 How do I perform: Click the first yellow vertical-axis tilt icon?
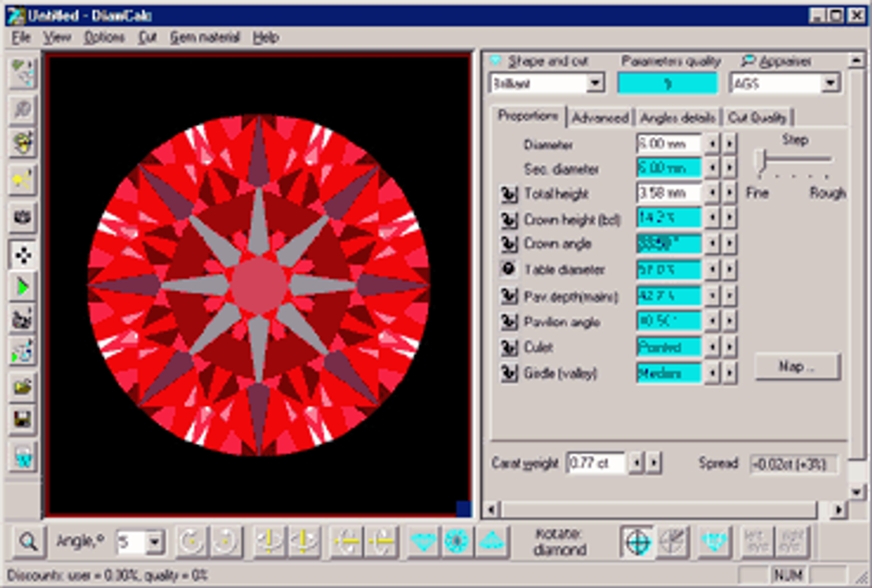coord(269,542)
